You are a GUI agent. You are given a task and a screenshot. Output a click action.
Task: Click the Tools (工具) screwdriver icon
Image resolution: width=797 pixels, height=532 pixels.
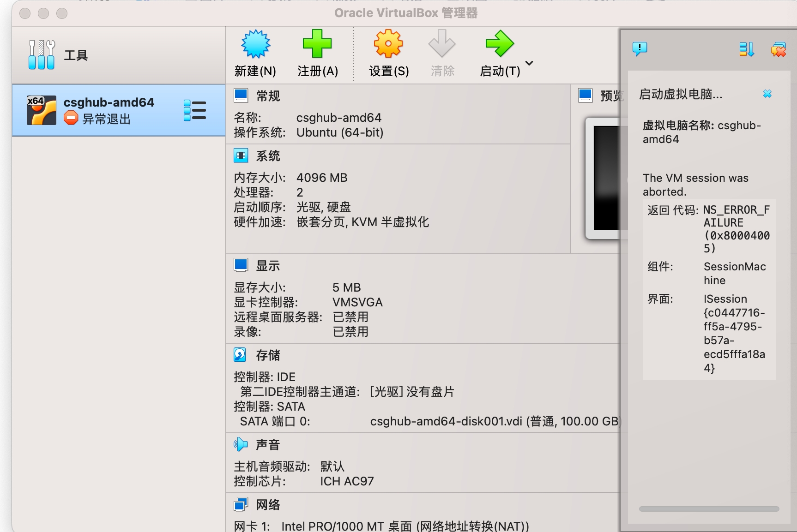42,55
